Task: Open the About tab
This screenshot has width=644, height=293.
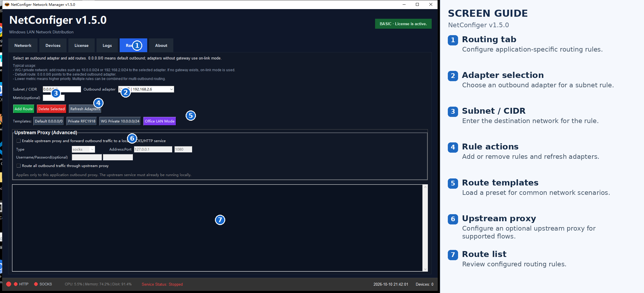Action: coord(161,45)
